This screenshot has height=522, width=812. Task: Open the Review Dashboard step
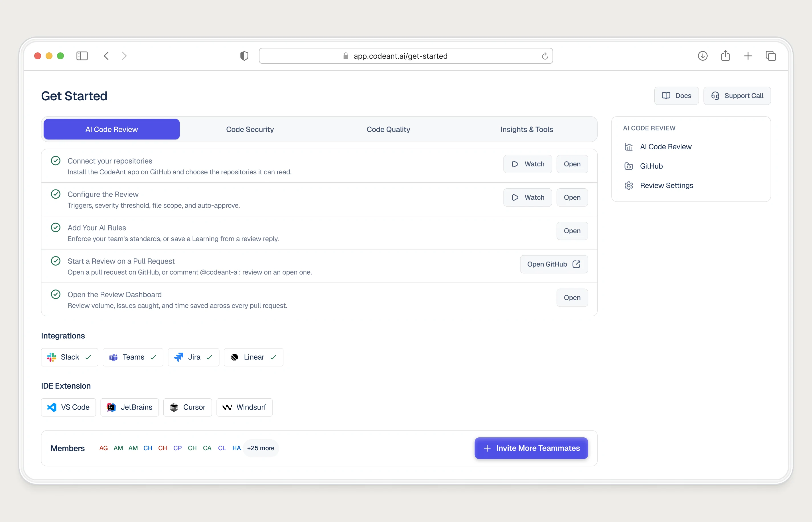pyautogui.click(x=572, y=297)
